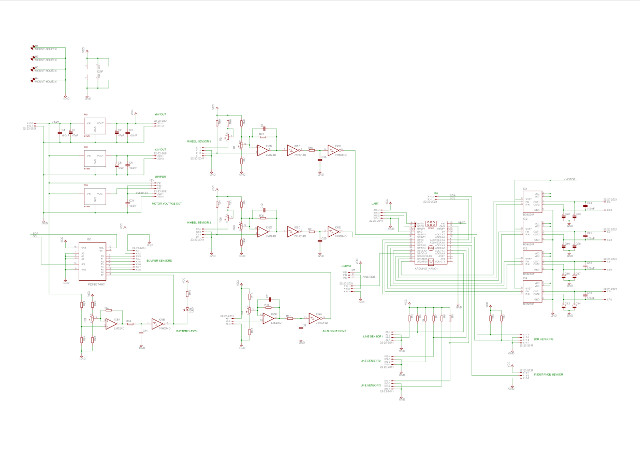640x453 pixels.
Task: Click the Wheel Sensor 1 label
Action: point(201,141)
